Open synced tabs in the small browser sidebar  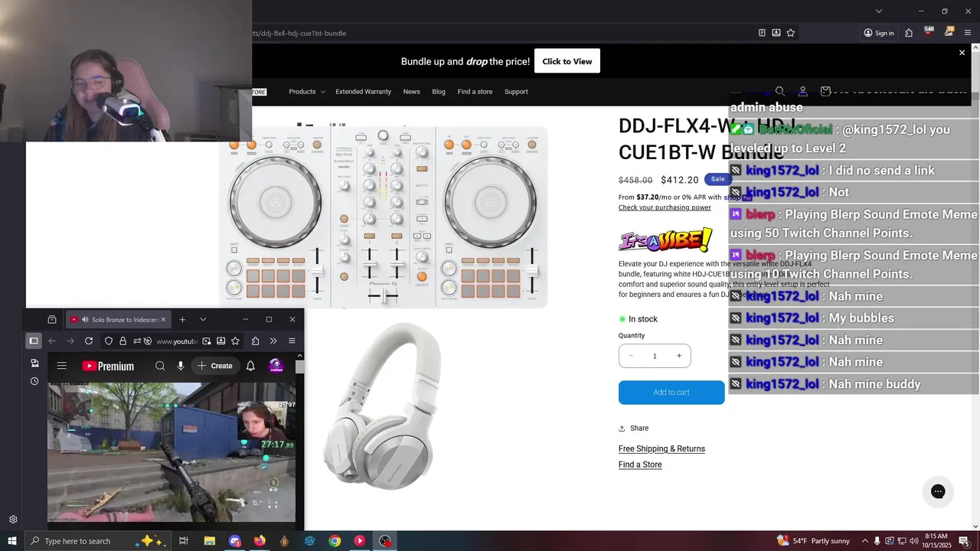(34, 363)
